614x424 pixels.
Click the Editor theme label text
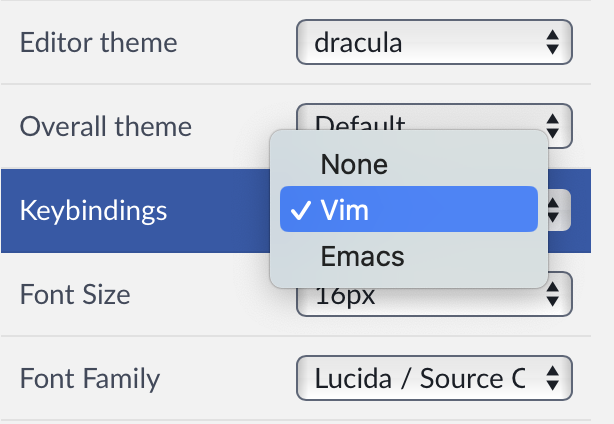[x=98, y=43]
